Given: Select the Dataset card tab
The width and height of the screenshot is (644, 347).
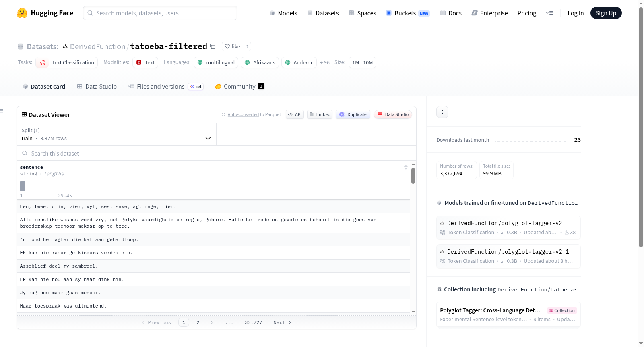Looking at the screenshot, I should (44, 86).
